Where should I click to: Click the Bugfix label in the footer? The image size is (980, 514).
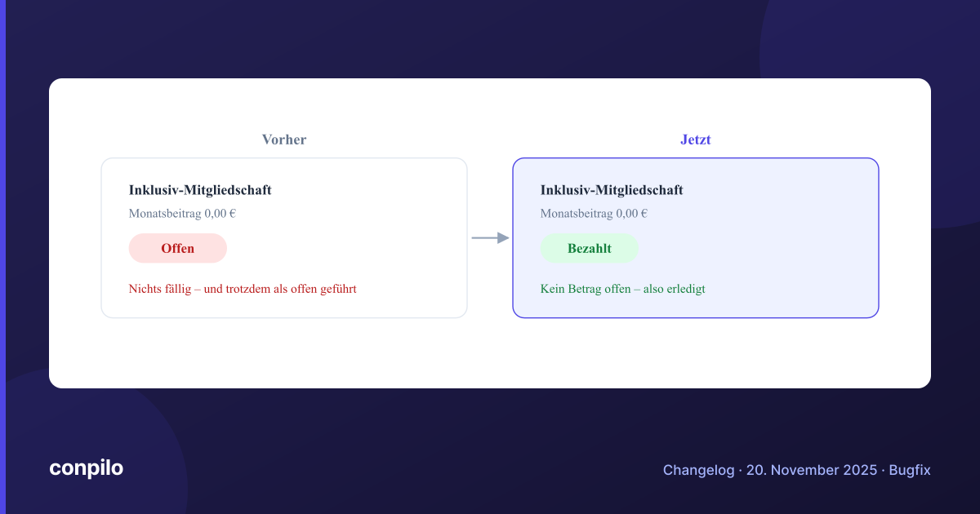click(x=910, y=470)
